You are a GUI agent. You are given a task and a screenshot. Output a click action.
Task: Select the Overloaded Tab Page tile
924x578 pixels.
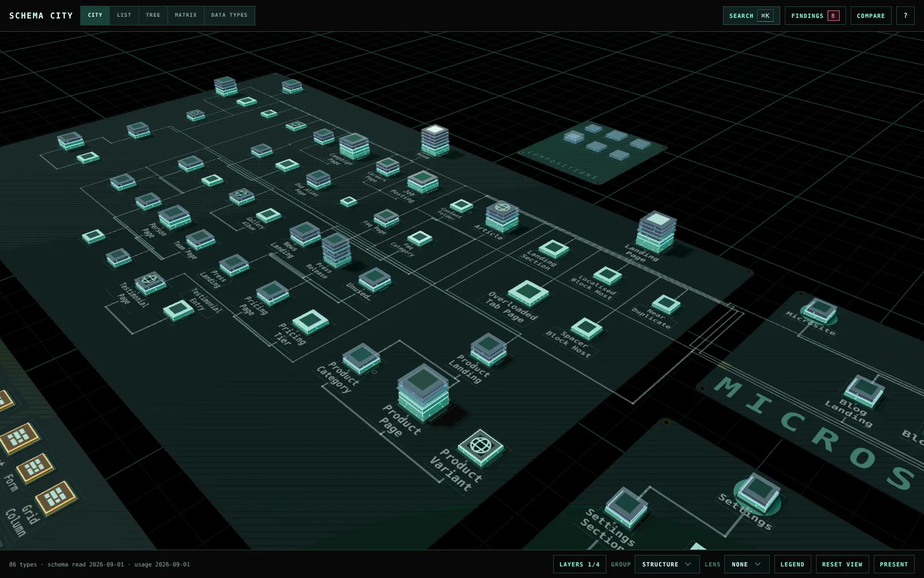pyautogui.click(x=528, y=293)
